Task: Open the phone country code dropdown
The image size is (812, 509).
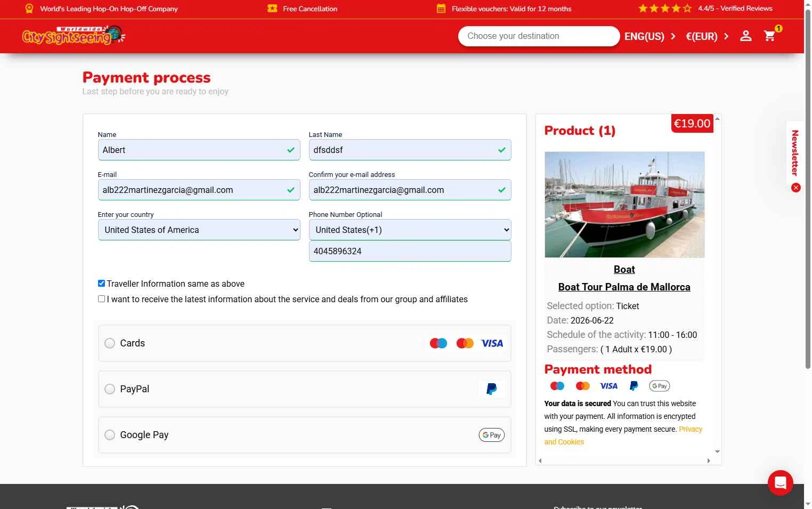Action: point(410,230)
